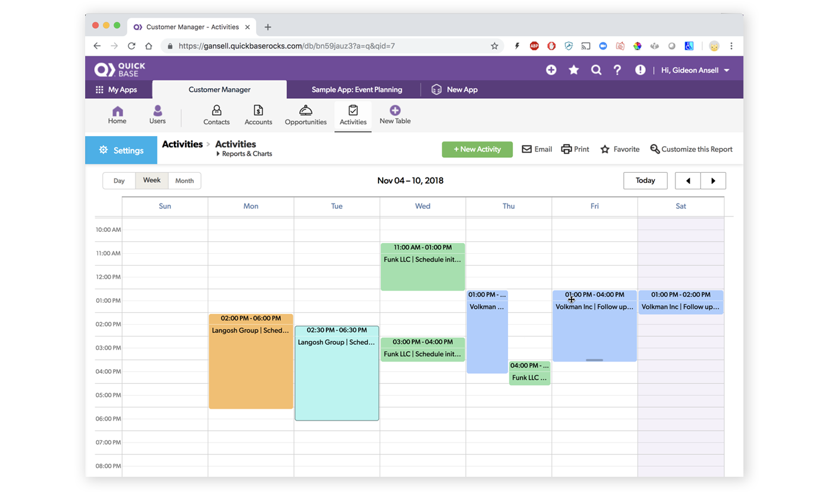Click the Wed column header
This screenshot has width=828, height=504.
tap(423, 206)
